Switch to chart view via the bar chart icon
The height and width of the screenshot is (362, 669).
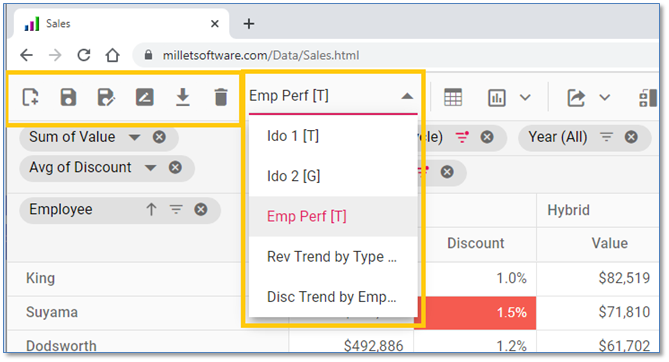click(497, 98)
